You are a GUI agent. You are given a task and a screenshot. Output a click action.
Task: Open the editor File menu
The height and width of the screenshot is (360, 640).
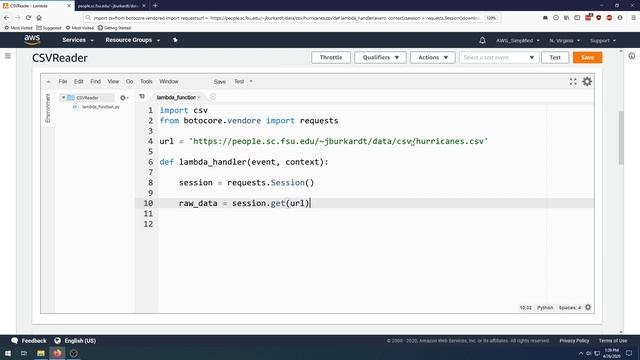(62, 82)
